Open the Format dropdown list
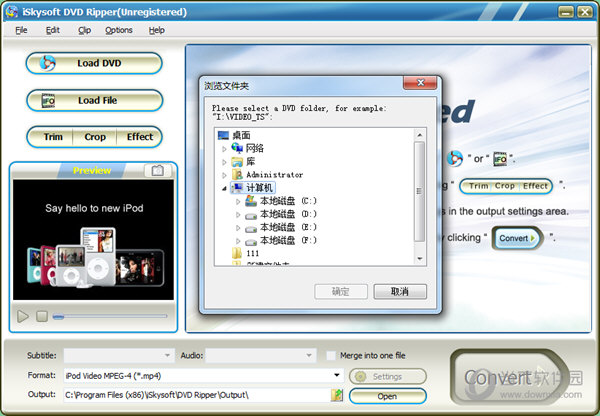This screenshot has width=600, height=416. pos(337,375)
